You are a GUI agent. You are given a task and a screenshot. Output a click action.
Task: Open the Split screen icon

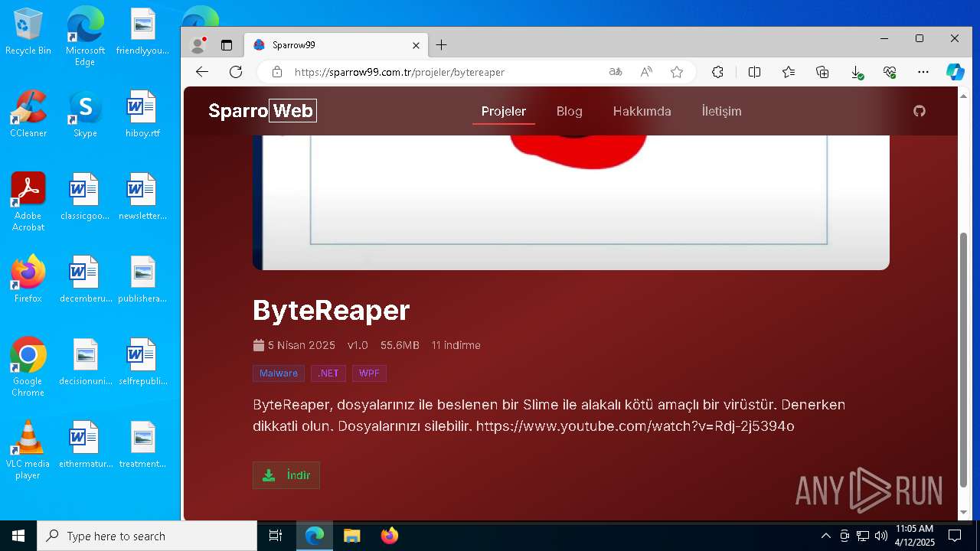(754, 72)
